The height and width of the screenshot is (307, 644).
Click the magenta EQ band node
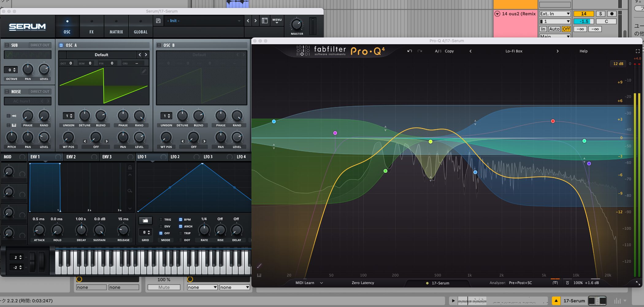point(335,133)
